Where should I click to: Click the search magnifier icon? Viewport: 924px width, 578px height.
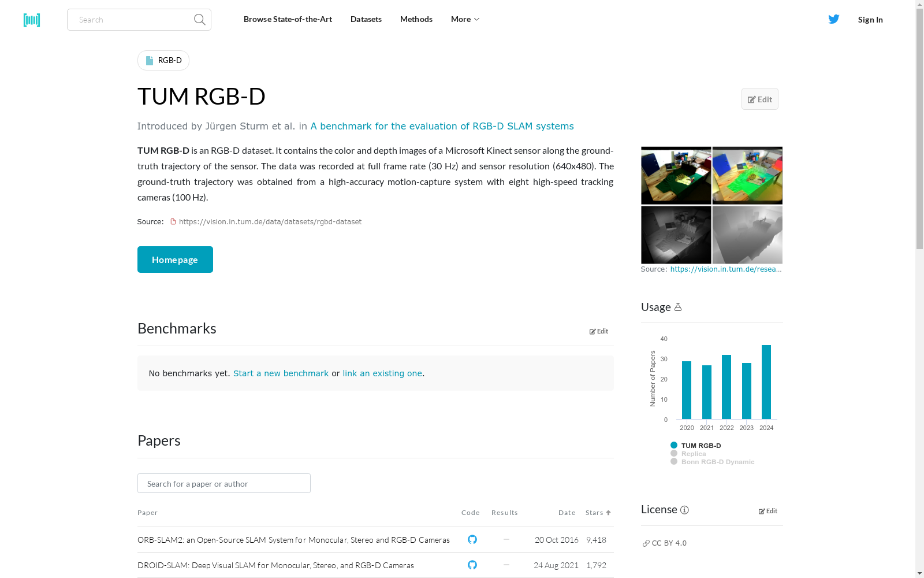(199, 19)
